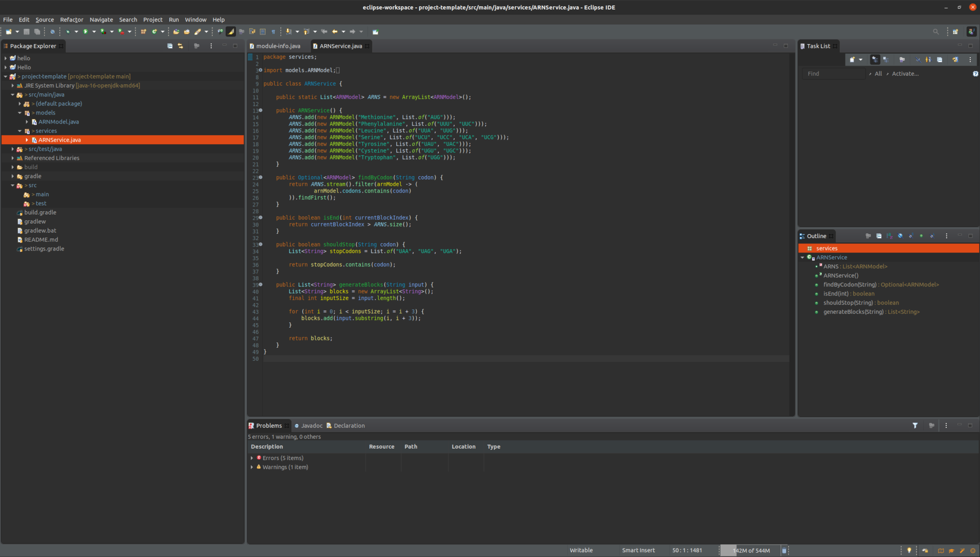
Task: Click the Activate... link in Task List
Action: point(905,74)
